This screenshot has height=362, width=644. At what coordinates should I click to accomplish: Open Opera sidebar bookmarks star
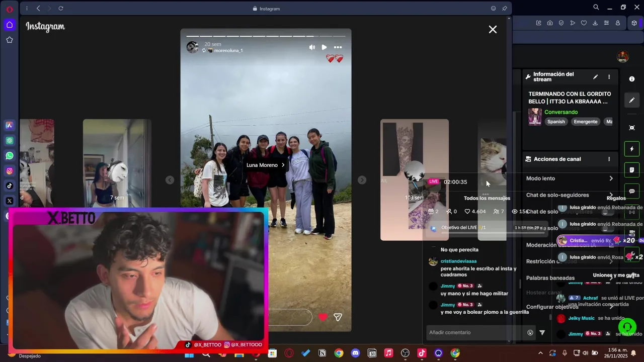click(x=10, y=40)
